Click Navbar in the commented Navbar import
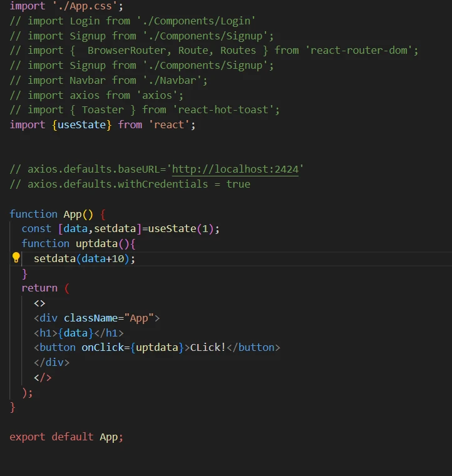Viewport: 452px width, 476px height. pyautogui.click(x=88, y=80)
